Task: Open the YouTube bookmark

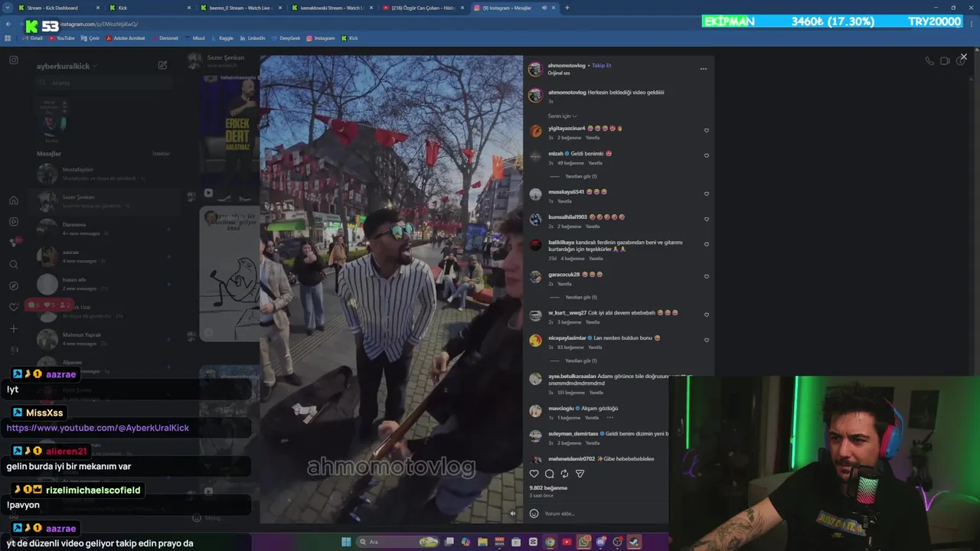Action: coord(61,37)
